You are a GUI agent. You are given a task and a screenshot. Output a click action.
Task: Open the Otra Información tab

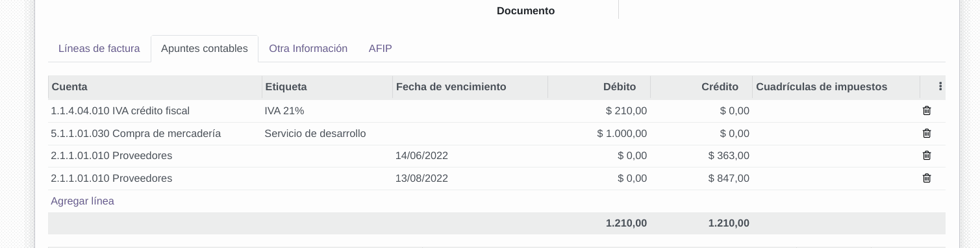308,49
